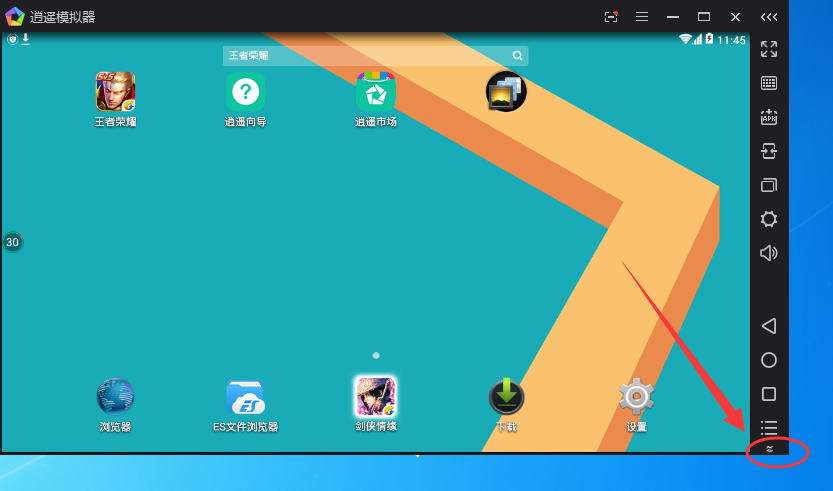Tap the Android back triangle button
Image resolution: width=833 pixels, height=491 pixels.
click(x=769, y=326)
